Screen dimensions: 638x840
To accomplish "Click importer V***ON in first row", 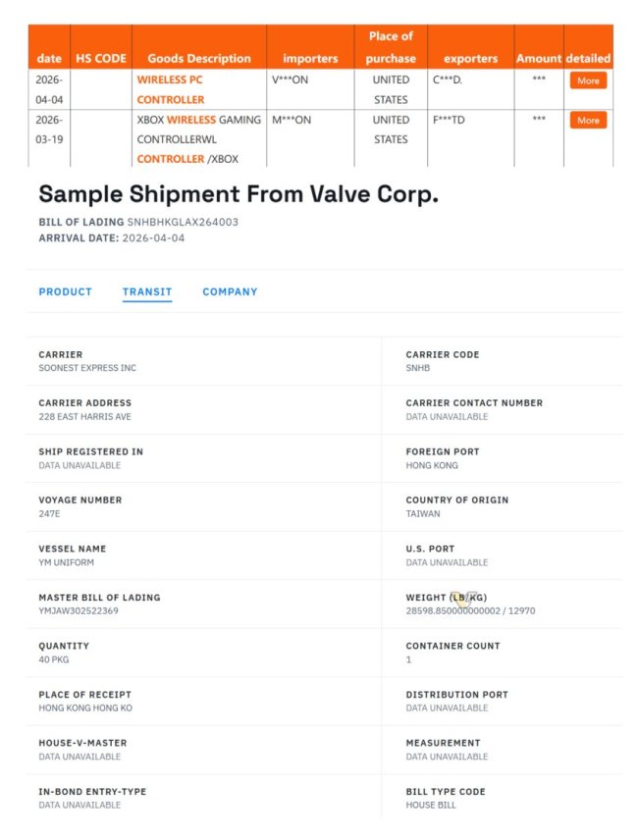I will (x=290, y=80).
